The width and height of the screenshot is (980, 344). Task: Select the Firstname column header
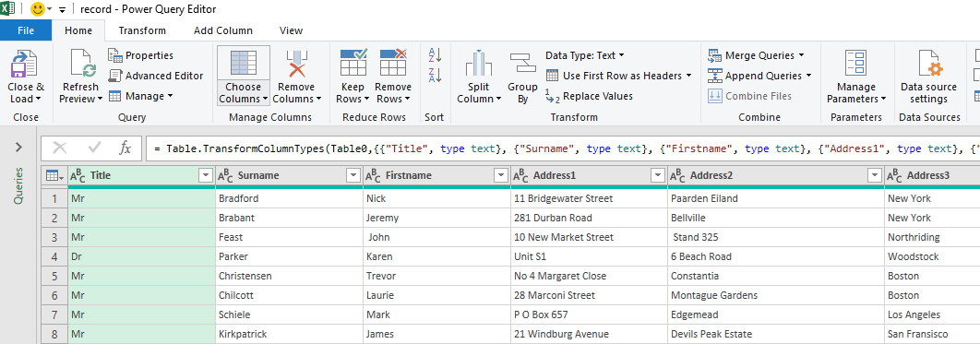tap(436, 176)
